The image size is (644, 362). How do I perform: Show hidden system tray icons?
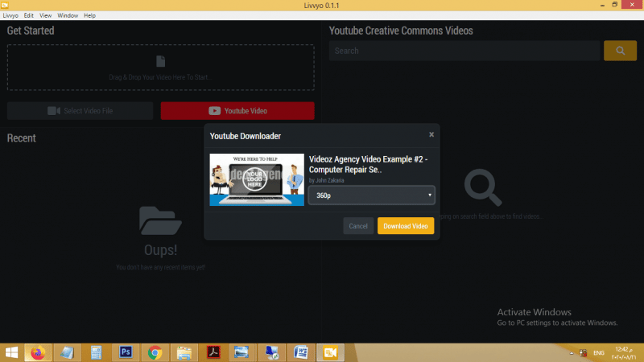(572, 353)
